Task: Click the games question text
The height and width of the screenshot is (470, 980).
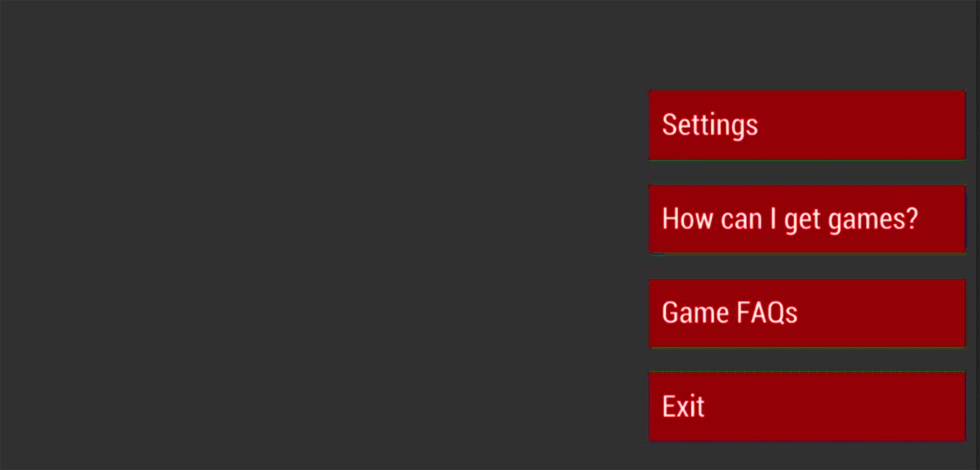Action: point(790,220)
